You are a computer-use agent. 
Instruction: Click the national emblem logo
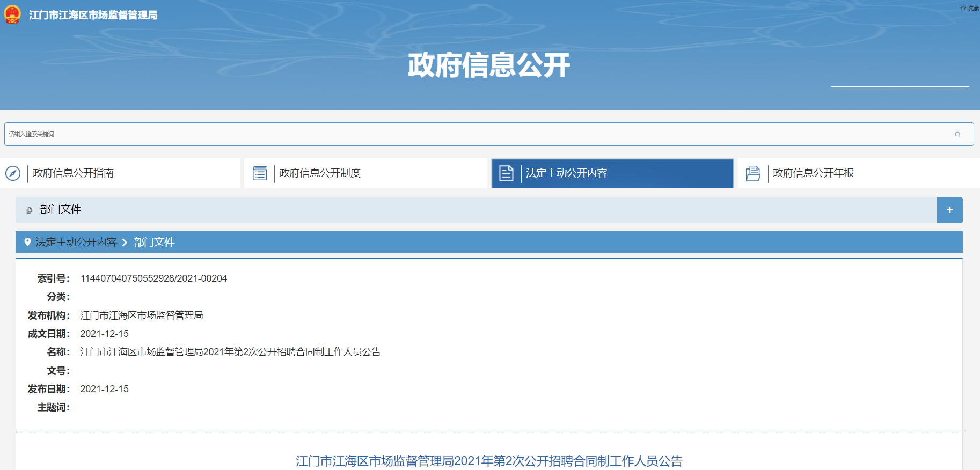point(12,14)
